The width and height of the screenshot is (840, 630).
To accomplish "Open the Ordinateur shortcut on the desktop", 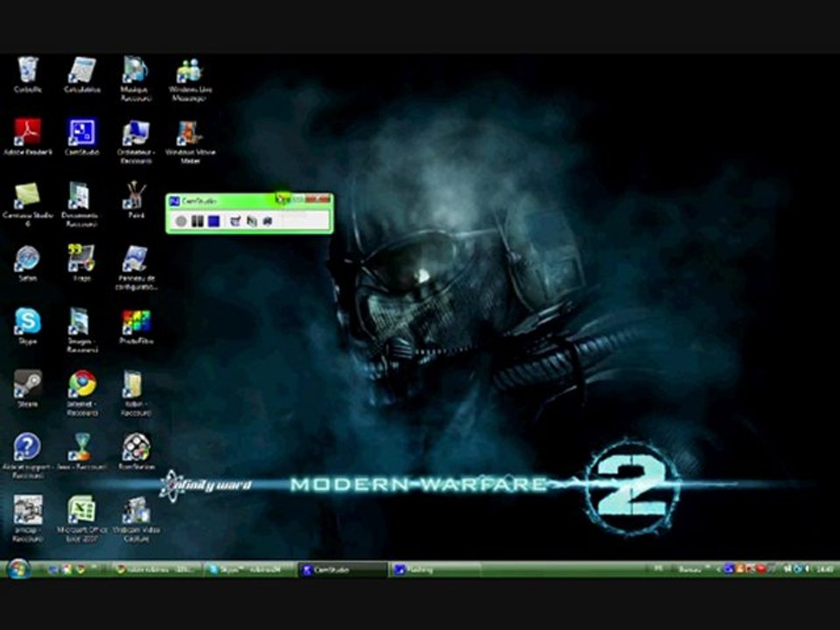I will coord(136,142).
